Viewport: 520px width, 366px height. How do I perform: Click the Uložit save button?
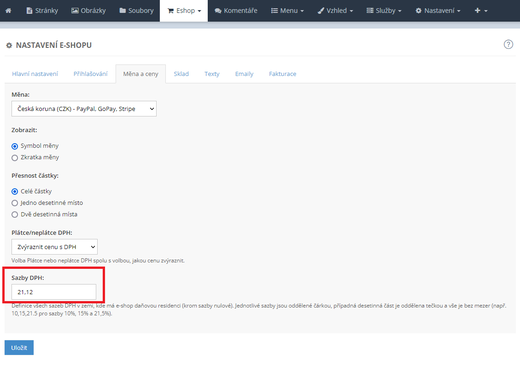point(19,348)
